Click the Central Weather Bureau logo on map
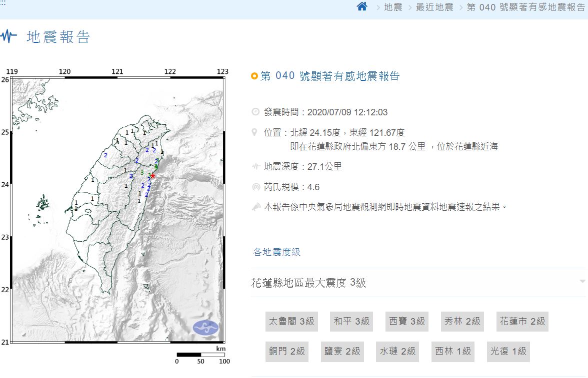Screen dimensions: 588x378 [205, 328]
